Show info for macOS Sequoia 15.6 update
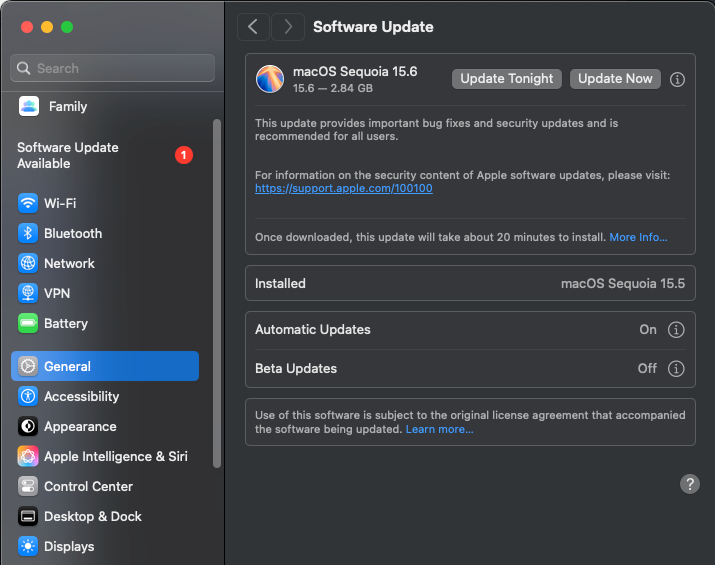715x565 pixels. tap(677, 79)
